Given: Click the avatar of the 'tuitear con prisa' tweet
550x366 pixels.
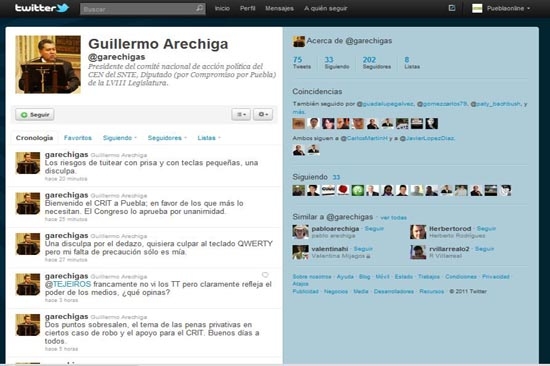Looking at the screenshot, I should pos(28,163).
